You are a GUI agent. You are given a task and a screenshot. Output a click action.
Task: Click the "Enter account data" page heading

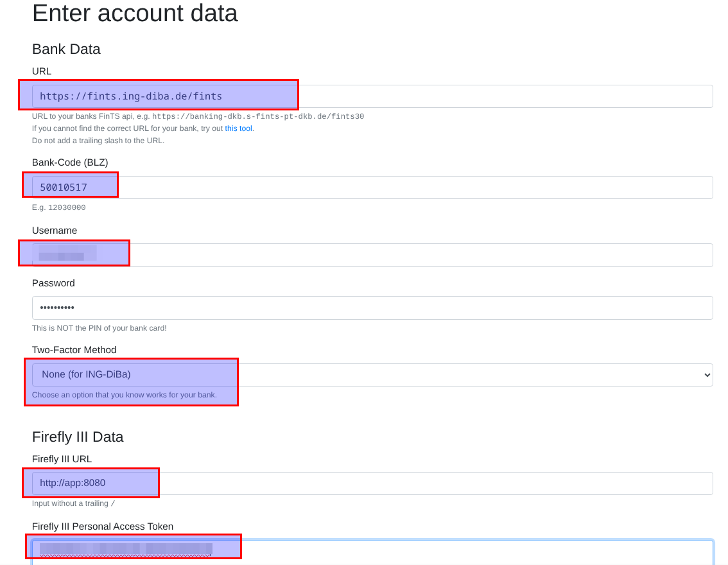pyautogui.click(x=135, y=13)
